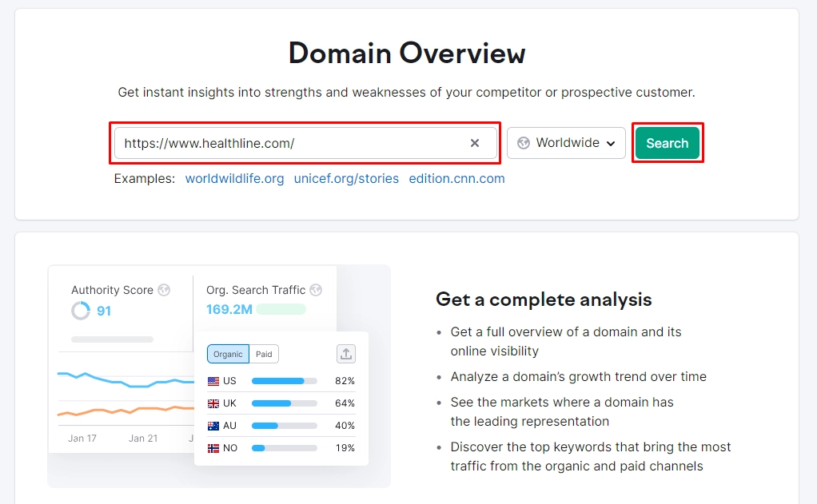Click the globe icon in Worldwide dropdown
The height and width of the screenshot is (504, 817).
(523, 143)
